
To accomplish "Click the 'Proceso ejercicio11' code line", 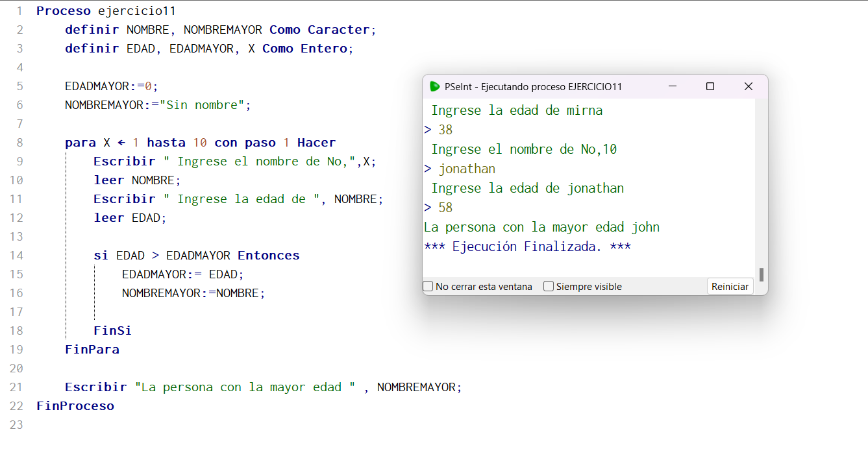I will tap(106, 11).
